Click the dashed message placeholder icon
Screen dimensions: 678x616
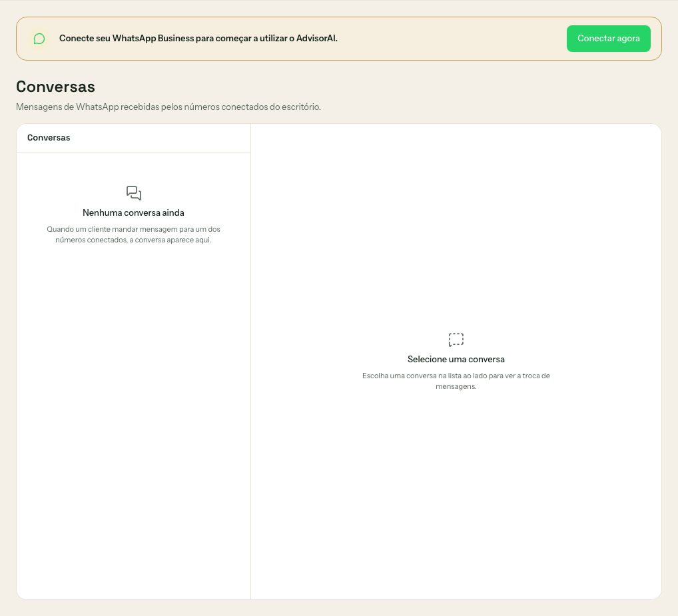pos(456,340)
